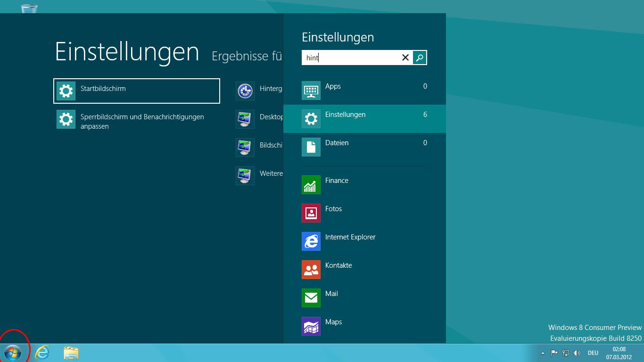Open the Startbildschirm settings result

pos(137,90)
